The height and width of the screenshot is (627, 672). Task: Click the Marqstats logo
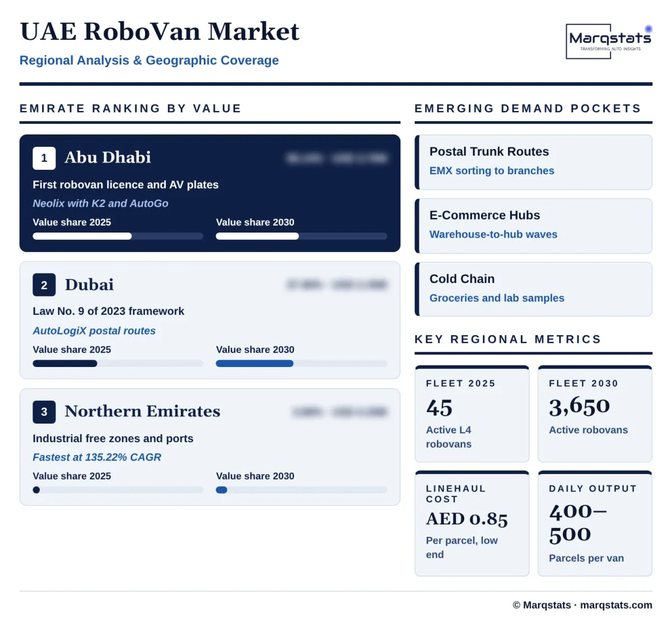coord(609,41)
